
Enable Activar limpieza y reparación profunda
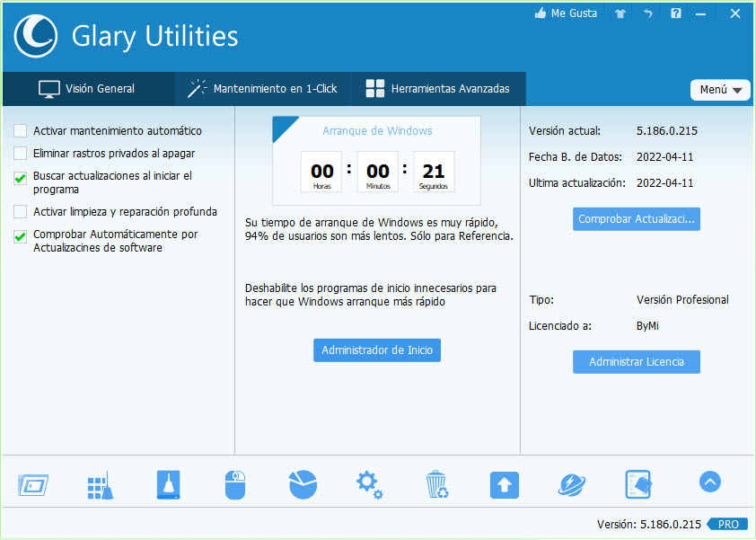click(x=21, y=212)
